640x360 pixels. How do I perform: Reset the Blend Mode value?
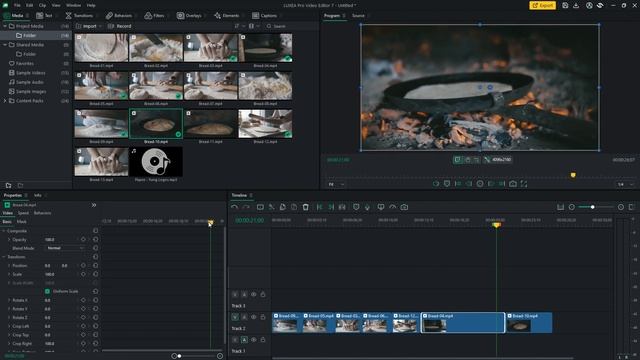[x=96, y=248]
